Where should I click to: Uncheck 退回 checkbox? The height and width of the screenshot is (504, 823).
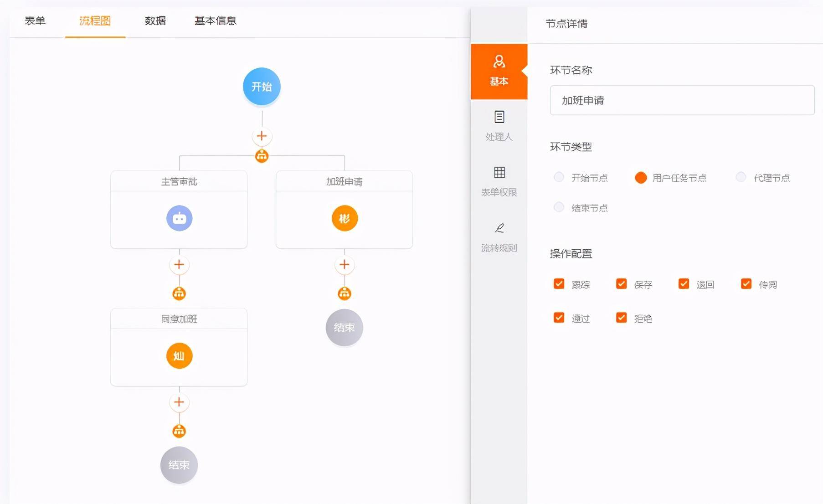(x=684, y=284)
